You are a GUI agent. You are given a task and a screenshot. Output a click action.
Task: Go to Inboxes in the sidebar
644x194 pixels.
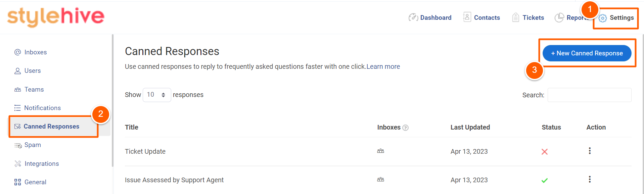point(31,52)
